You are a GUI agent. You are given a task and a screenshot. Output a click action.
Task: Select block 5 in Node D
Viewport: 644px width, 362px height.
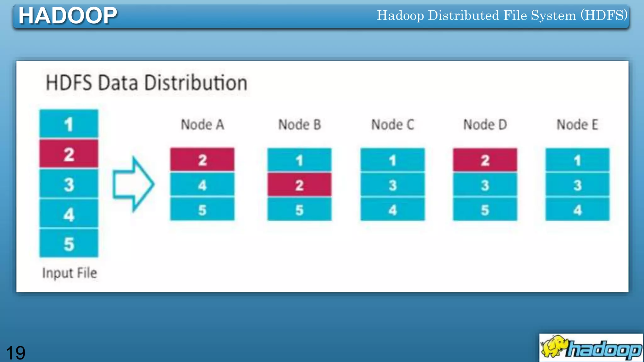pos(485,209)
